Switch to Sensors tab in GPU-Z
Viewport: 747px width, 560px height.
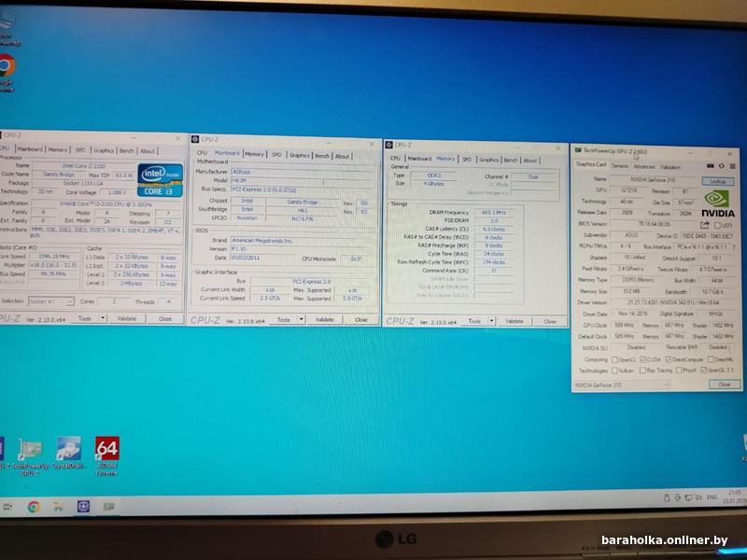tap(620, 166)
